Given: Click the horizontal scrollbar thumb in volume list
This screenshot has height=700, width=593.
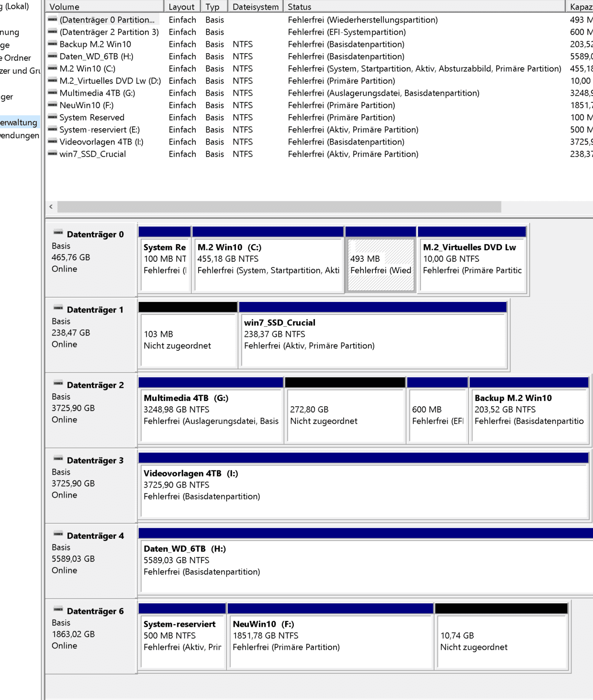Looking at the screenshot, I should (279, 207).
